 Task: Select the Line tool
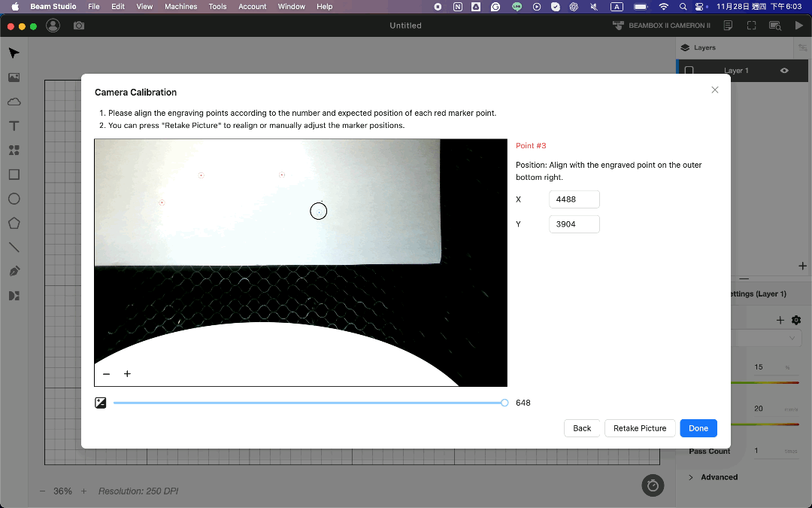pyautogui.click(x=14, y=248)
